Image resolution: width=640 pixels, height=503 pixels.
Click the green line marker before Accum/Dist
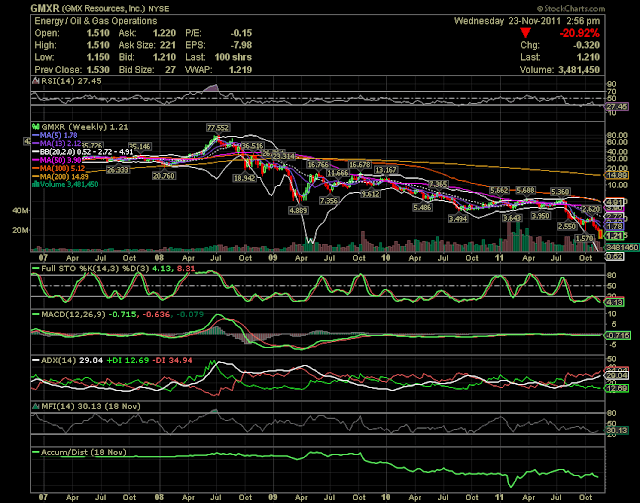point(36,452)
